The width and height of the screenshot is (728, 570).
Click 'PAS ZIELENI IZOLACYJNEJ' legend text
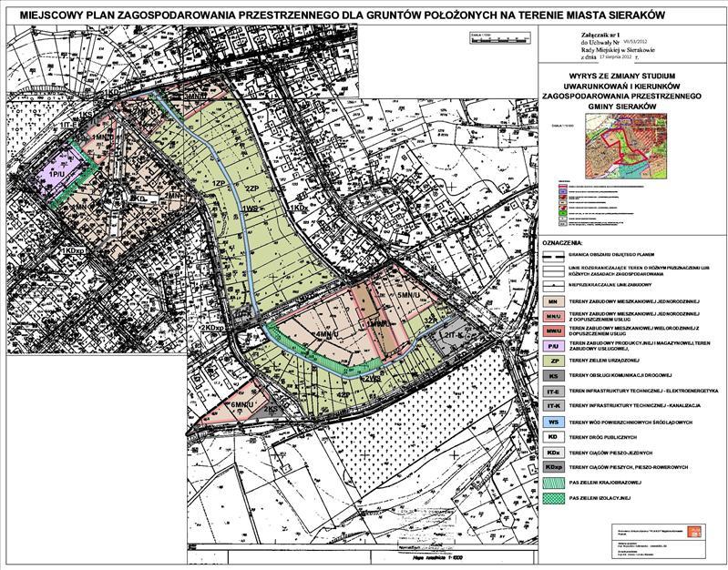(x=600, y=498)
